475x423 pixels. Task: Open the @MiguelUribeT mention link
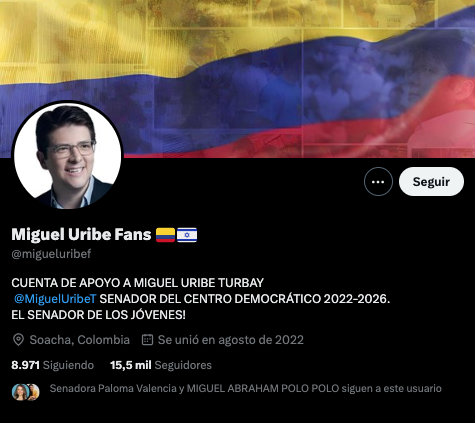[x=55, y=299]
